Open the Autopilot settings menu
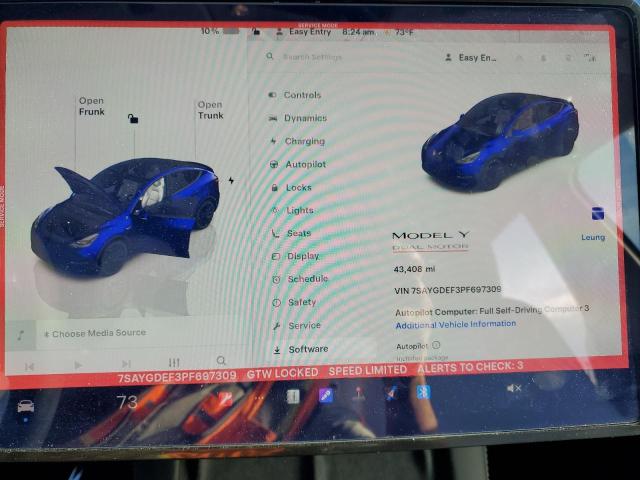The height and width of the screenshot is (480, 640). [x=298, y=164]
